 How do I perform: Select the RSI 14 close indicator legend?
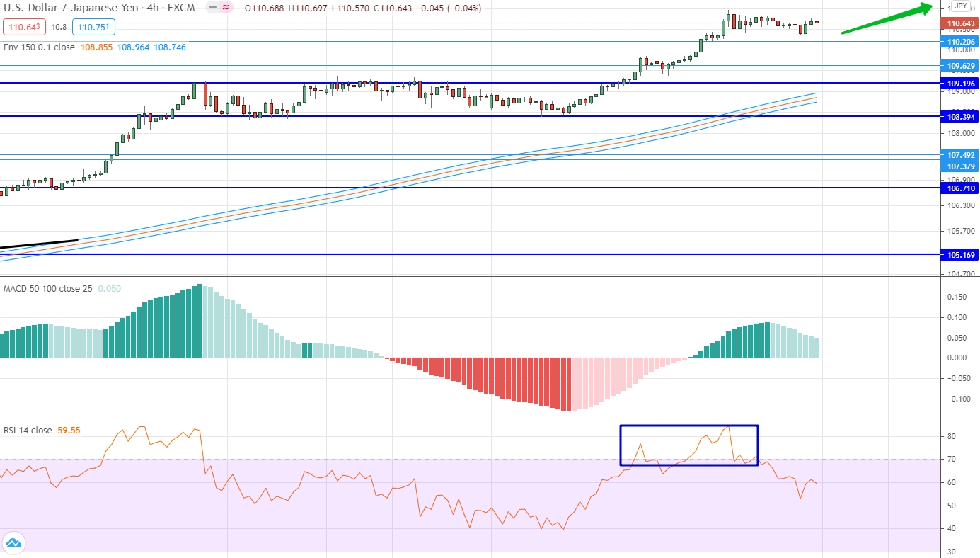[28, 431]
